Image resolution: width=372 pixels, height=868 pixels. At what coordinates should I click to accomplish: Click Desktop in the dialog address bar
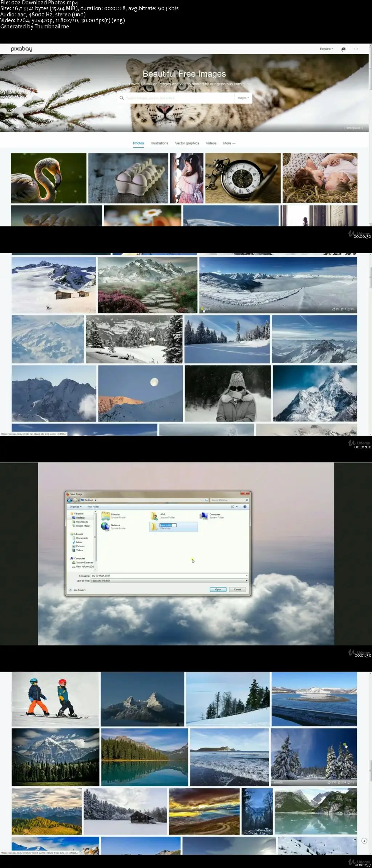click(x=89, y=500)
